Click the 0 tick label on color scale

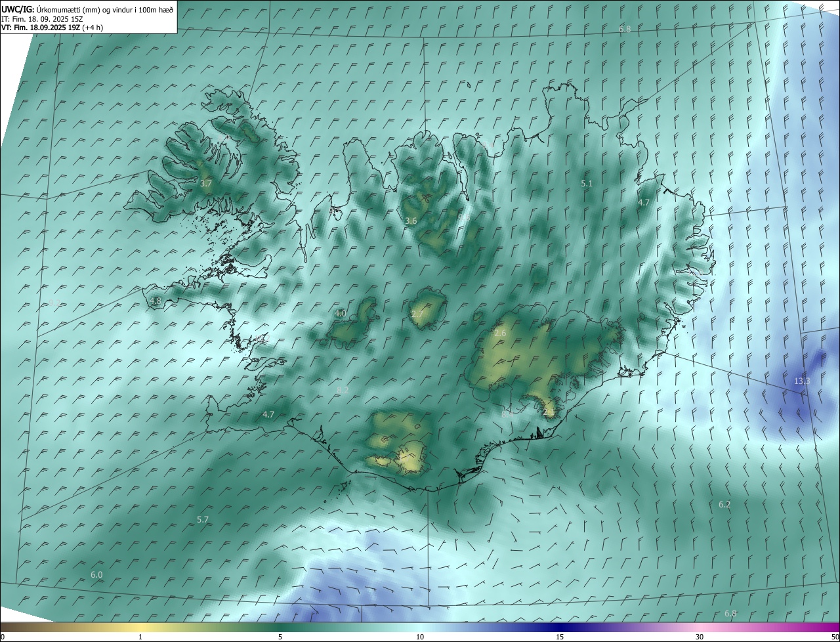(x=3, y=637)
